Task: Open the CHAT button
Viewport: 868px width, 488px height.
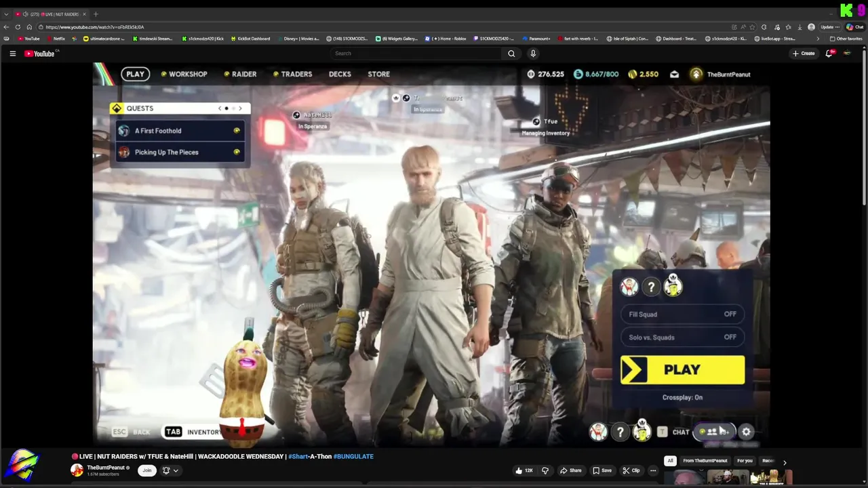Action: pyautogui.click(x=673, y=432)
